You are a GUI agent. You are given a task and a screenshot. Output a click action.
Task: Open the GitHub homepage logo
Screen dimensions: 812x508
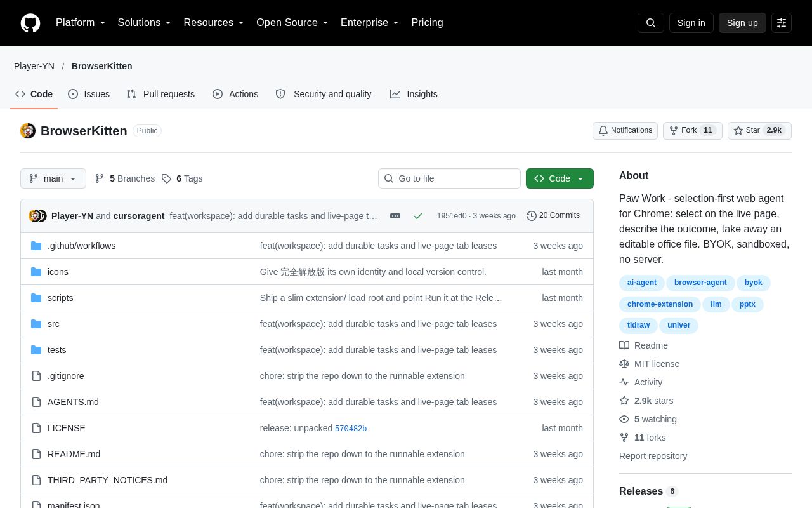tap(30, 23)
